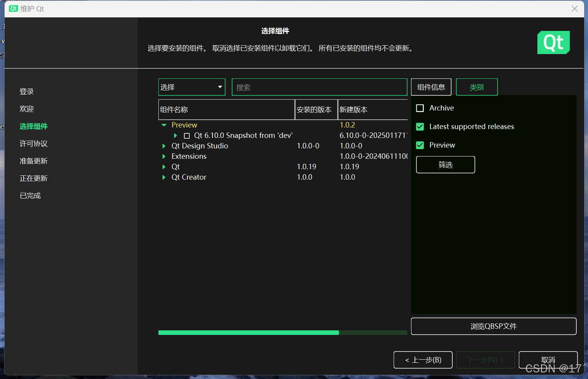Collapse the Preview tree node
Viewport: 588px width, 379px height.
pos(164,125)
